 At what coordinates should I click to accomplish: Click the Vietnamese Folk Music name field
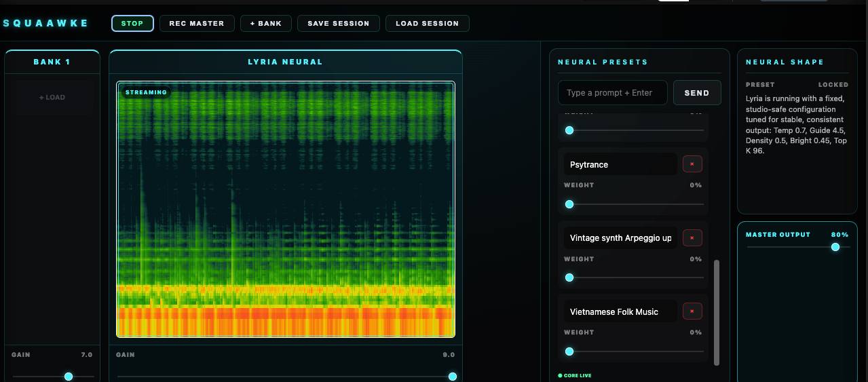[620, 311]
